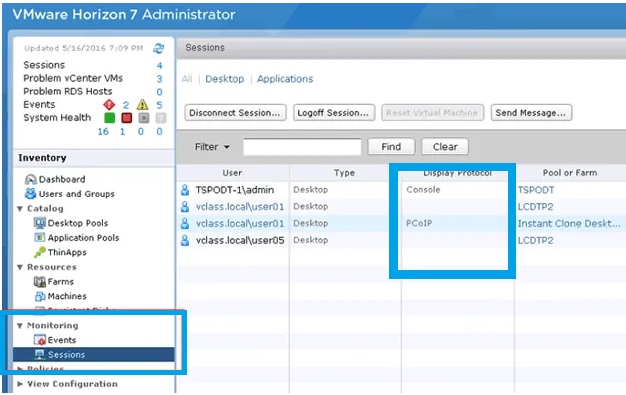
Task: Sort by the User column header
Action: point(232,173)
